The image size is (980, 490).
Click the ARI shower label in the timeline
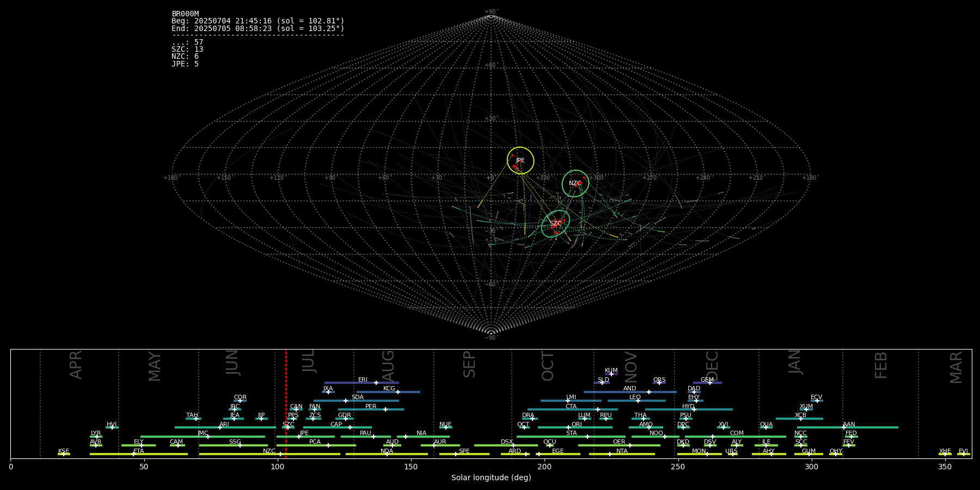tap(224, 425)
